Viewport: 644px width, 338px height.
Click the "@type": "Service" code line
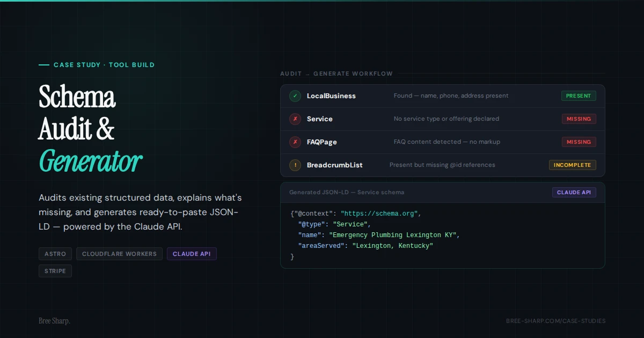coord(334,224)
